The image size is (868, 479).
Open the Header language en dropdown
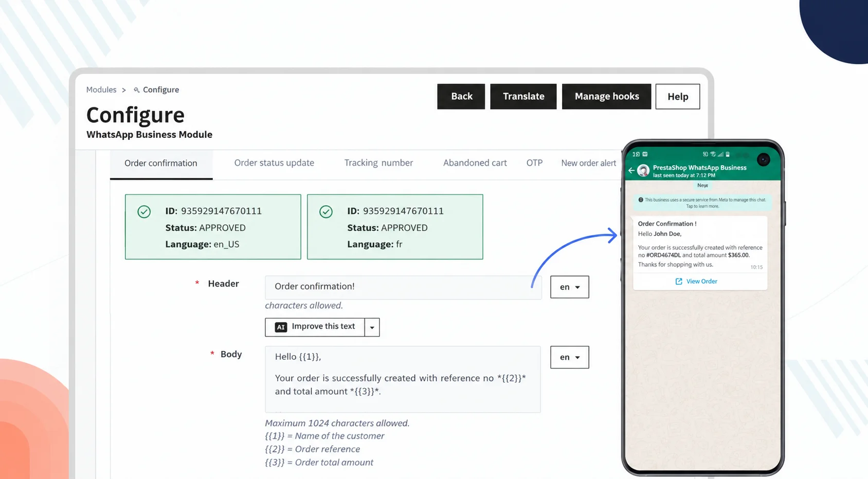pyautogui.click(x=570, y=287)
